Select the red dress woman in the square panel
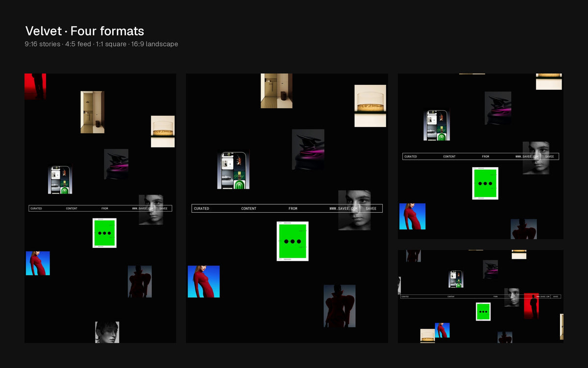Image resolution: width=588 pixels, height=368 pixels. tap(413, 216)
